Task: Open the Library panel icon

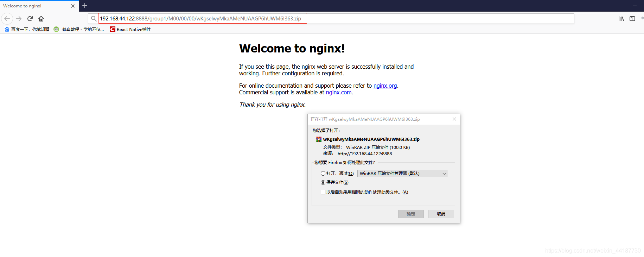Action: [x=621, y=19]
